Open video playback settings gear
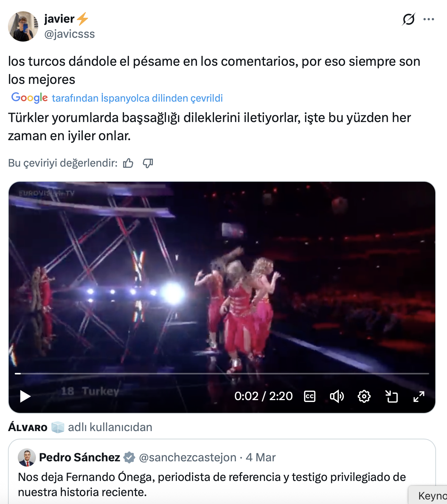447x504 pixels. [364, 396]
